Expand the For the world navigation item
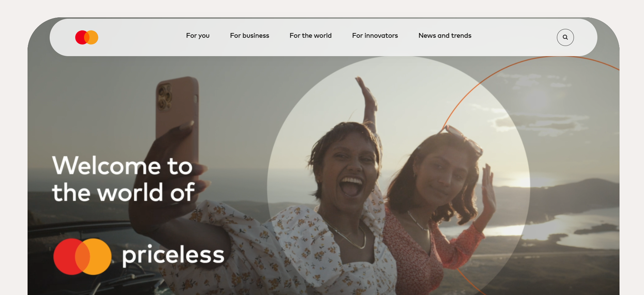644x295 pixels. point(310,35)
